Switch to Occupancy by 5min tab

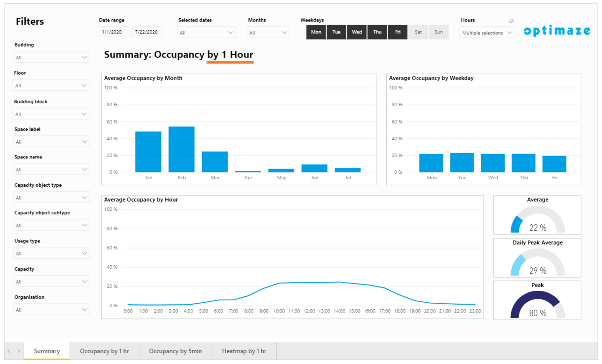(x=175, y=351)
